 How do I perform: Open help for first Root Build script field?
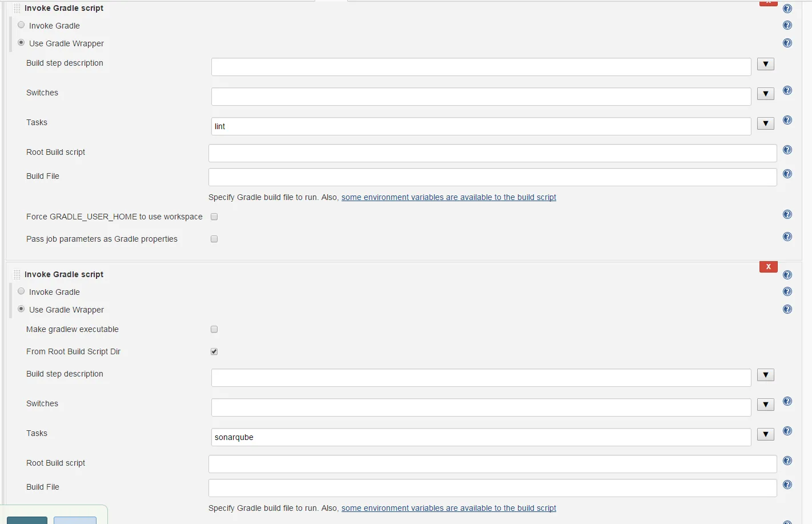coord(787,150)
